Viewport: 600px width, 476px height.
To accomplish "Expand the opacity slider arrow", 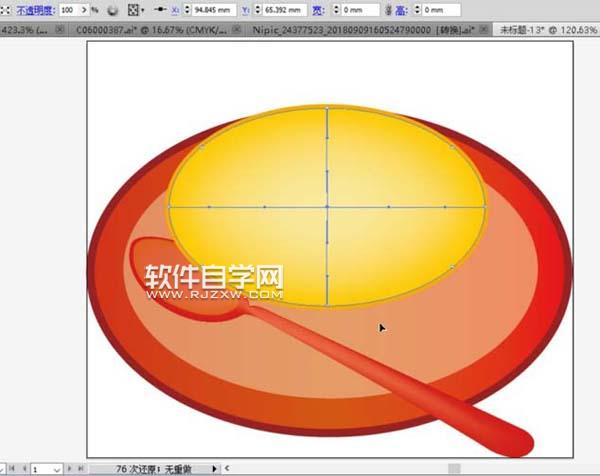I will click(x=85, y=10).
